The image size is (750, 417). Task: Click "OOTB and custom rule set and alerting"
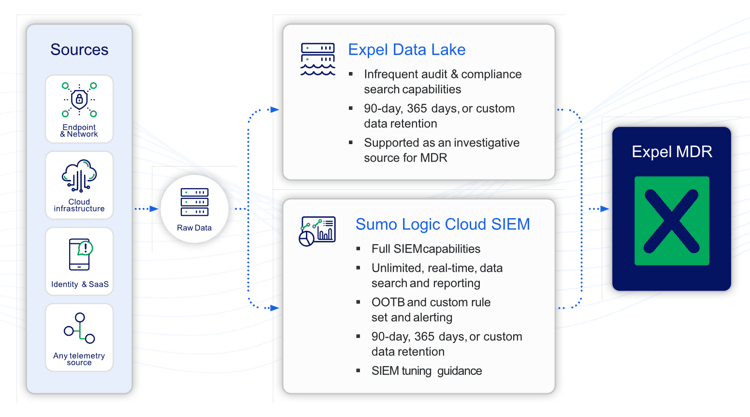(431, 310)
